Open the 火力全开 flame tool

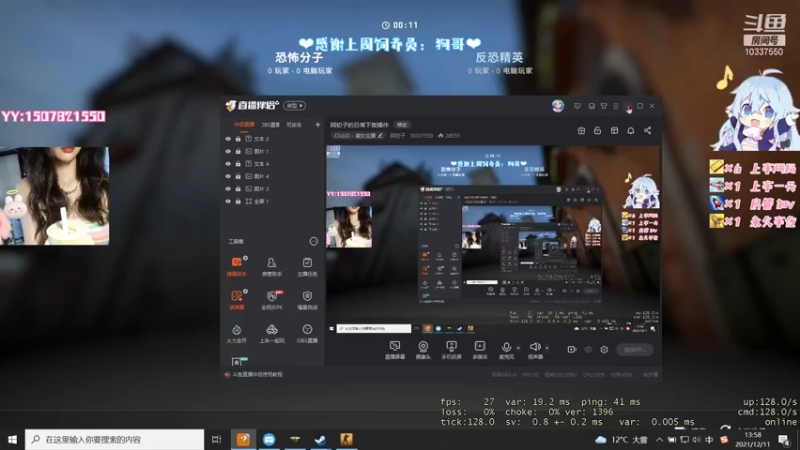coord(236,333)
